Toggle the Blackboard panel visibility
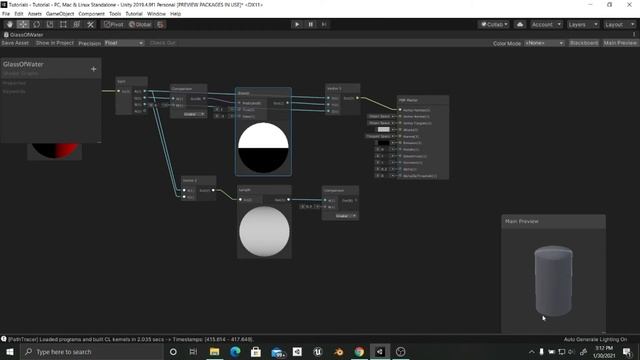640x360 pixels. 584,43
